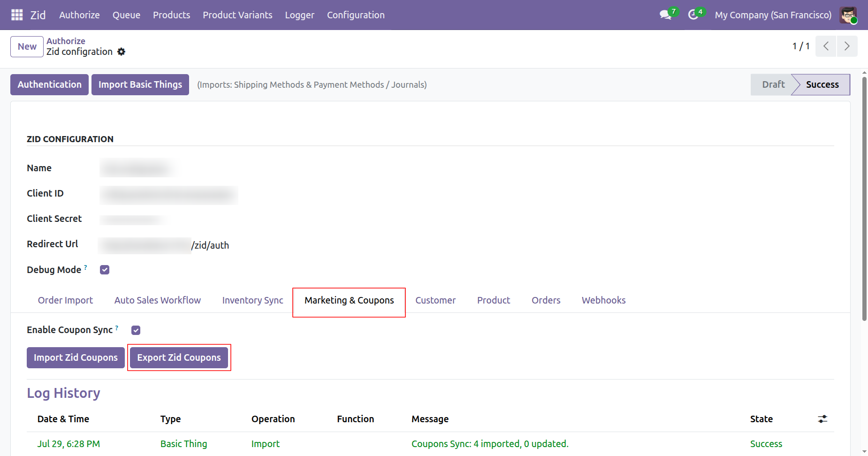This screenshot has width=868, height=456.
Task: Switch to the Inventory Sync tab
Action: coord(252,300)
